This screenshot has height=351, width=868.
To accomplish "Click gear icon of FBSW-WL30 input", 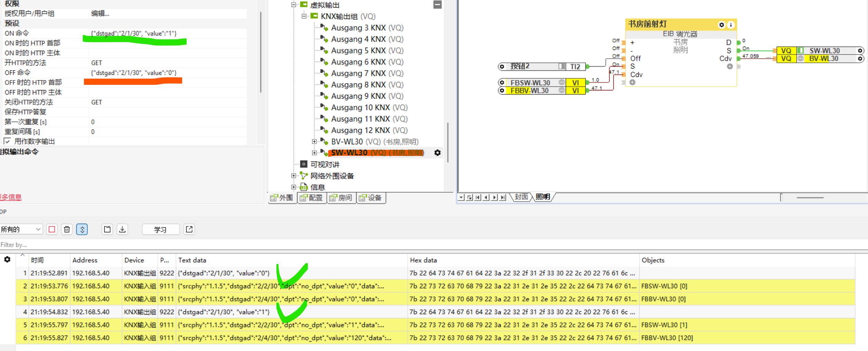I will [x=502, y=82].
